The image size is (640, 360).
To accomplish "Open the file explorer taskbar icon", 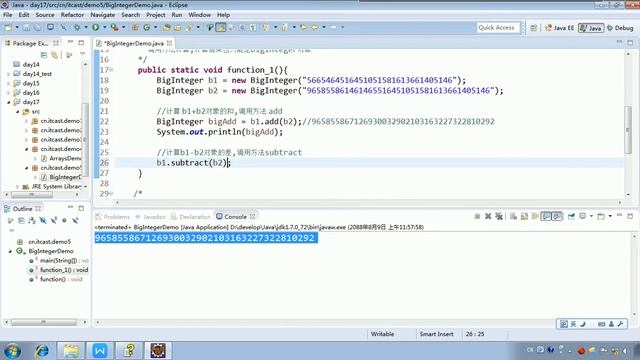I will 71,351.
